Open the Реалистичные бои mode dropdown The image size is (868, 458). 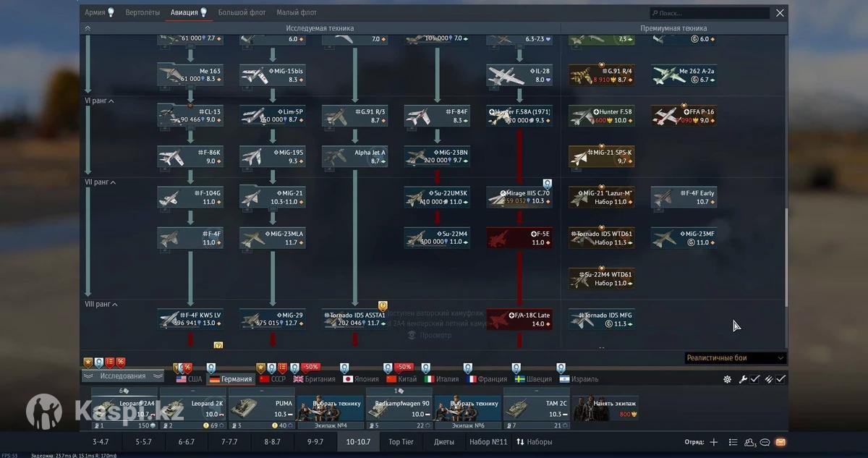(735, 358)
